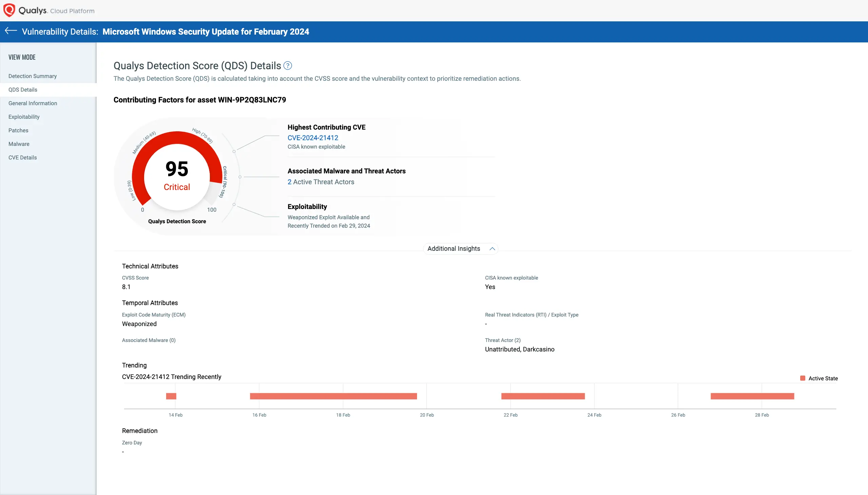Click the 'Temporal Attributes' heading

pyautogui.click(x=150, y=303)
